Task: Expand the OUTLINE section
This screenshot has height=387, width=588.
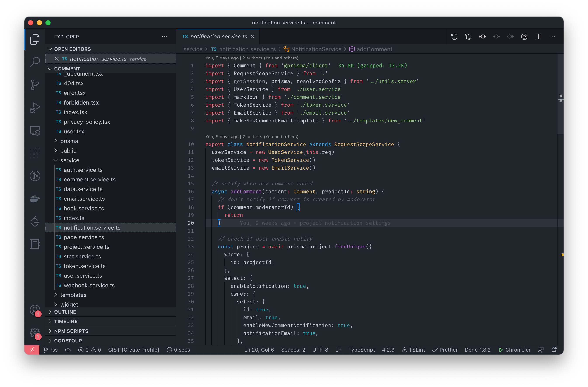Action: pyautogui.click(x=65, y=312)
